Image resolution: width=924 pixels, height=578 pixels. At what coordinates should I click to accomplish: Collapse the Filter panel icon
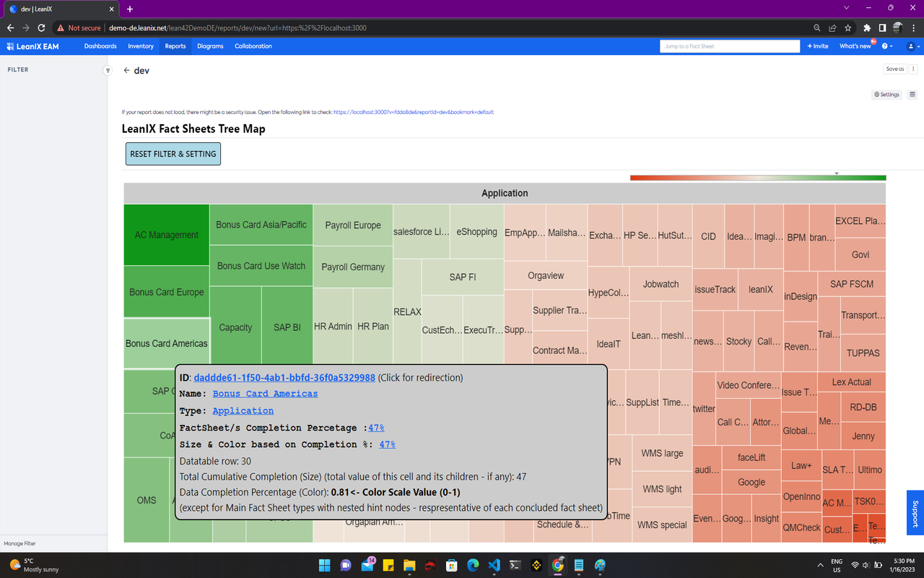(x=108, y=71)
